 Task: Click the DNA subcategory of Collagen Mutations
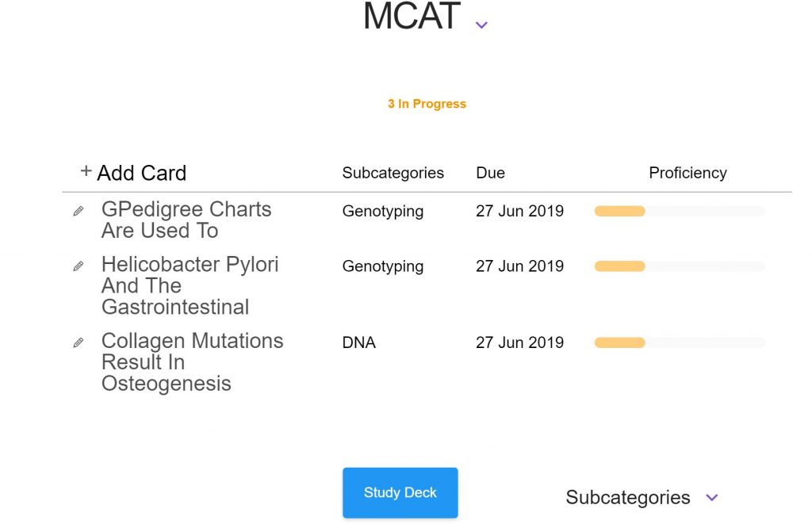point(359,342)
